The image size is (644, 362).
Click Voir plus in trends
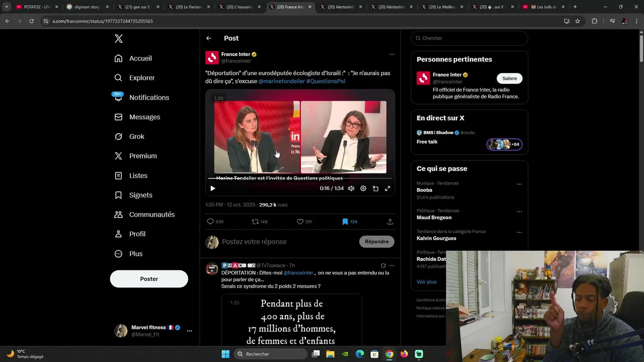[427, 282]
